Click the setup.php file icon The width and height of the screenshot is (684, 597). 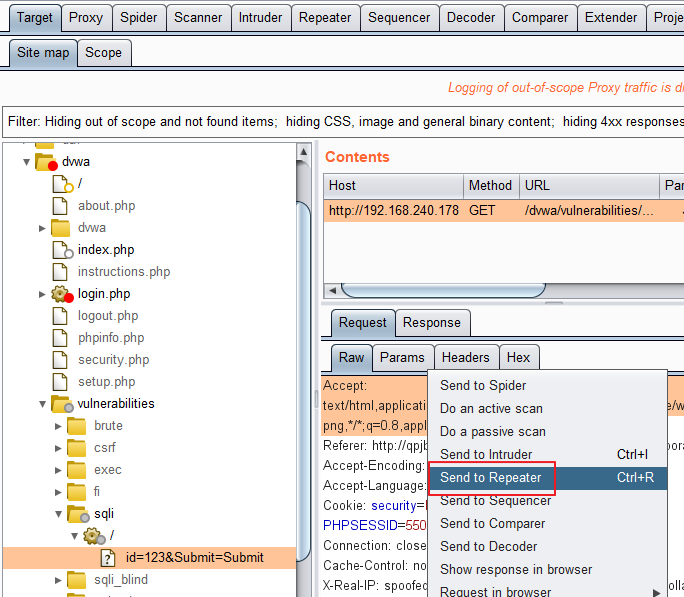click(x=60, y=382)
